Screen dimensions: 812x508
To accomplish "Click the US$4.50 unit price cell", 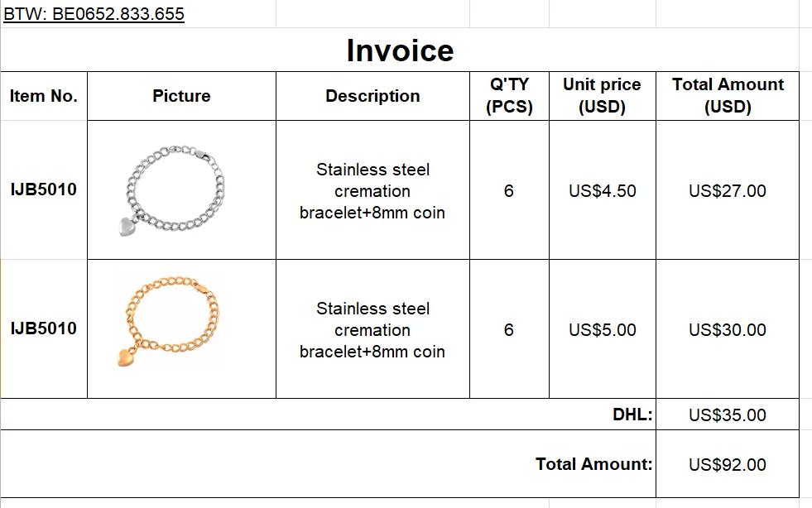I will point(603,190).
